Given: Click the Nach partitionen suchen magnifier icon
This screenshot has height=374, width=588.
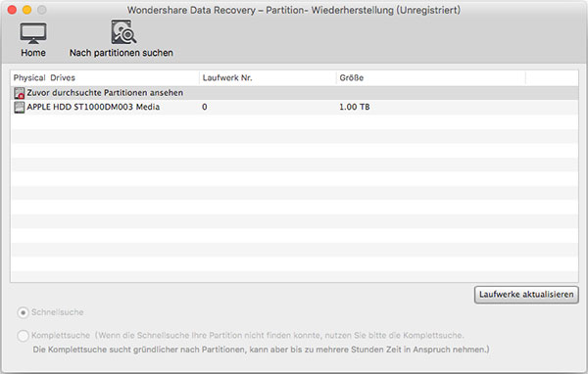Looking at the screenshot, I should [123, 32].
